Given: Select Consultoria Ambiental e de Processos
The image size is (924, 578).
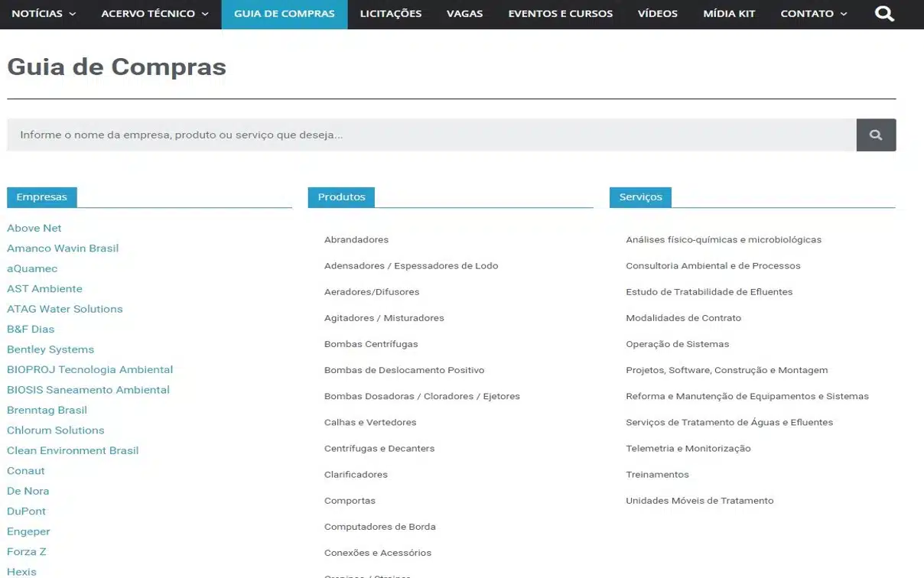Looking at the screenshot, I should pos(713,266).
